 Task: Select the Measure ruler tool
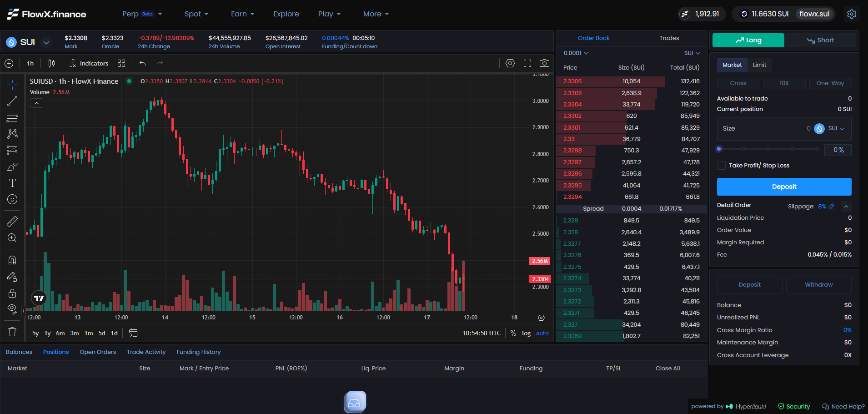tap(12, 221)
